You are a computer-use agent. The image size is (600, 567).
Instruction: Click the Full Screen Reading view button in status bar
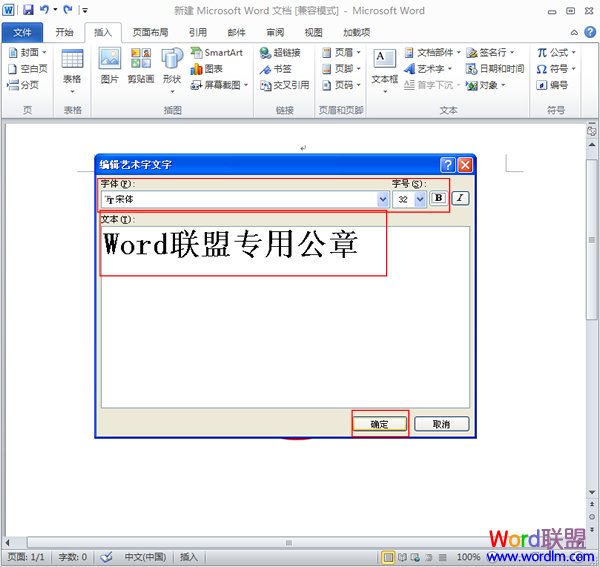(x=402, y=557)
